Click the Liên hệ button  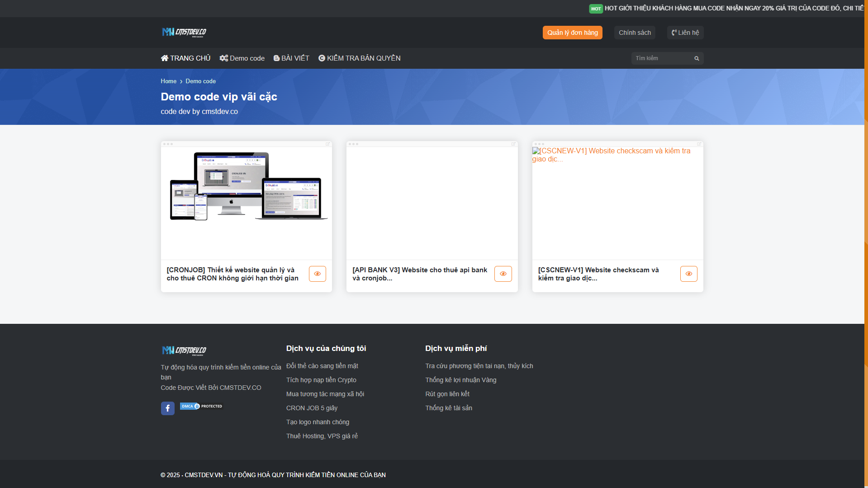pos(685,33)
